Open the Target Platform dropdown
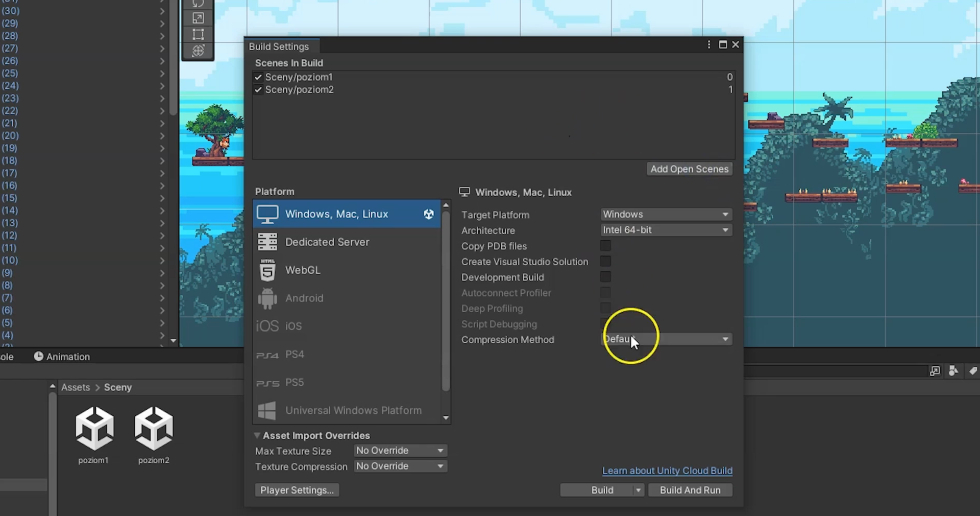 [666, 215]
